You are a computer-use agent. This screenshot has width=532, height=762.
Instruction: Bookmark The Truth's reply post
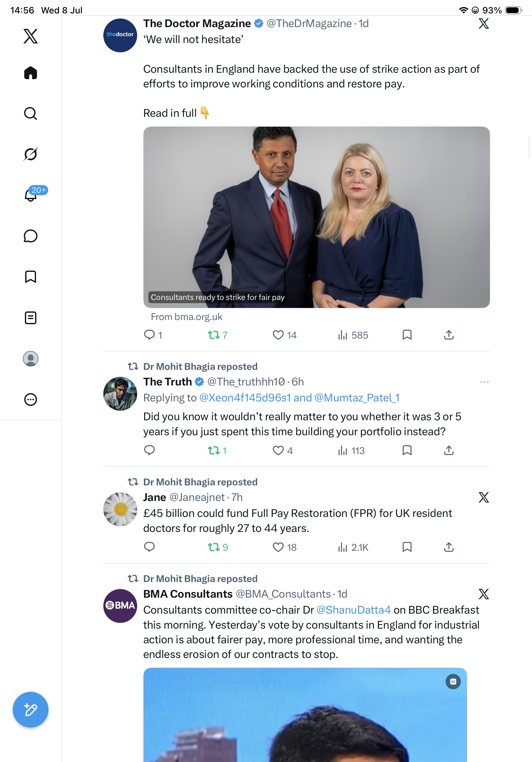pos(407,450)
